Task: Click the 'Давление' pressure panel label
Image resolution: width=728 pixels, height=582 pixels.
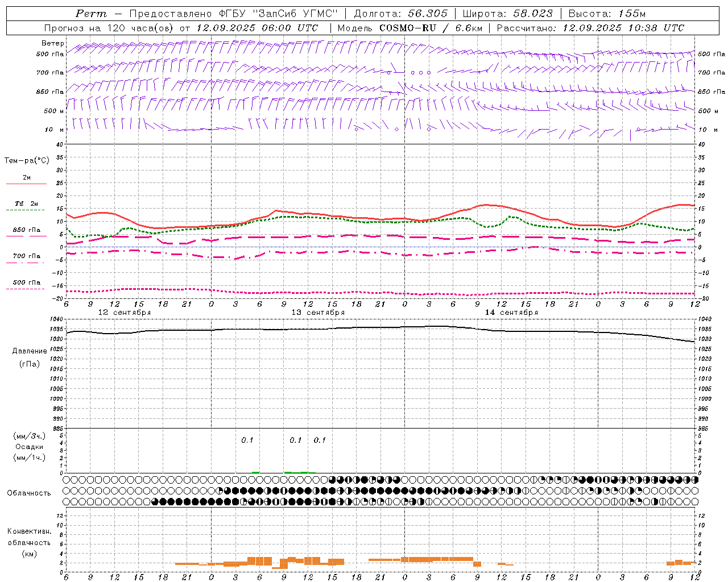Action: pos(30,351)
